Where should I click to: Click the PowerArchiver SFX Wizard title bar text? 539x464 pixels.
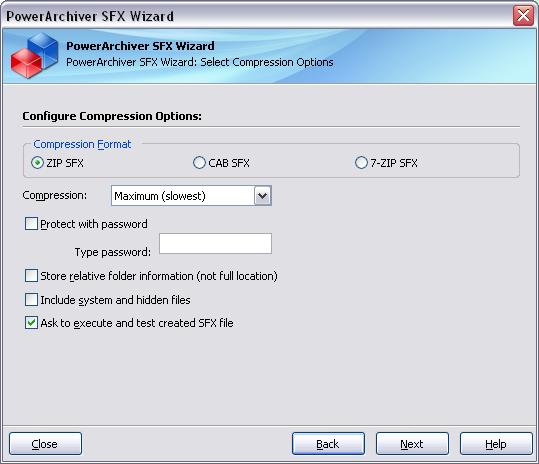tap(90, 16)
